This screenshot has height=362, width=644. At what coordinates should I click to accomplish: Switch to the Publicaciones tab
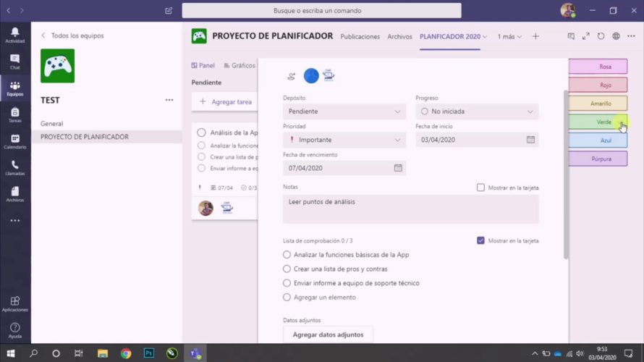pos(360,37)
